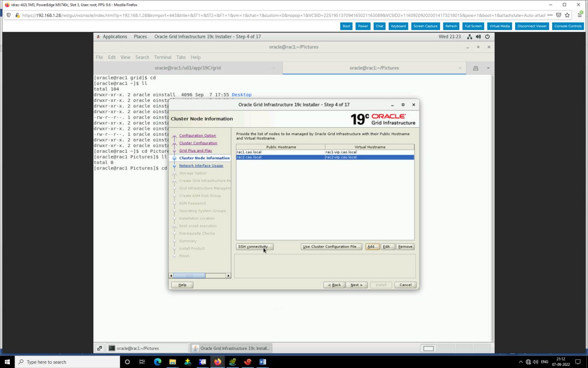Click the GNOME workspace switcher box

click(x=429, y=348)
